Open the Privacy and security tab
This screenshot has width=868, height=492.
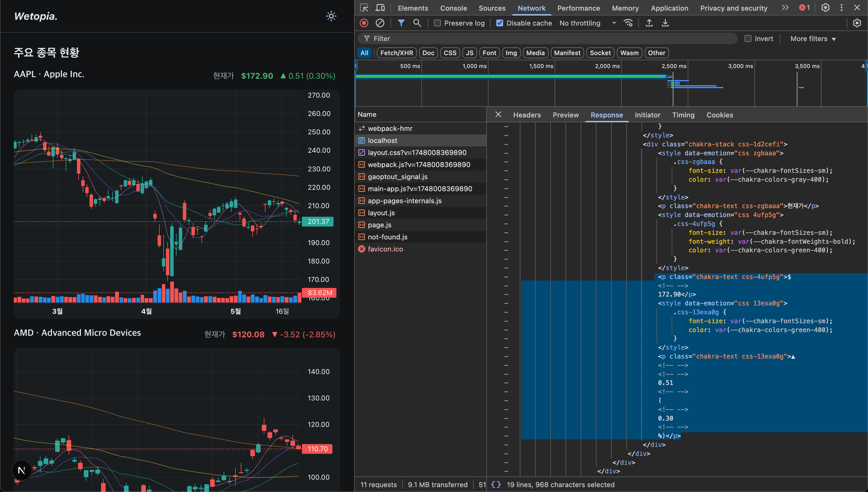pyautogui.click(x=734, y=8)
